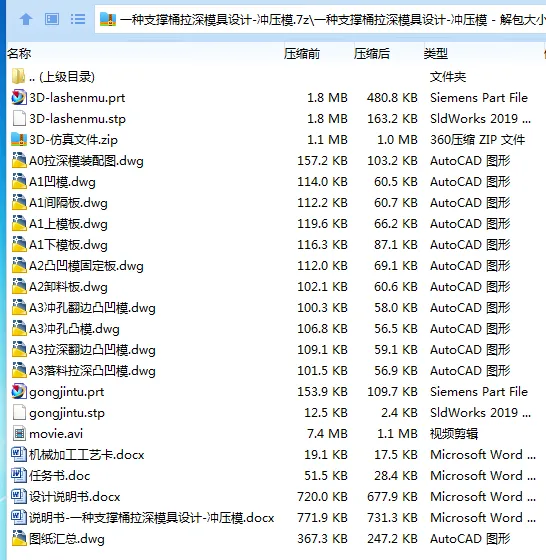Click the gongjintu.stp file icon

pos(19,412)
